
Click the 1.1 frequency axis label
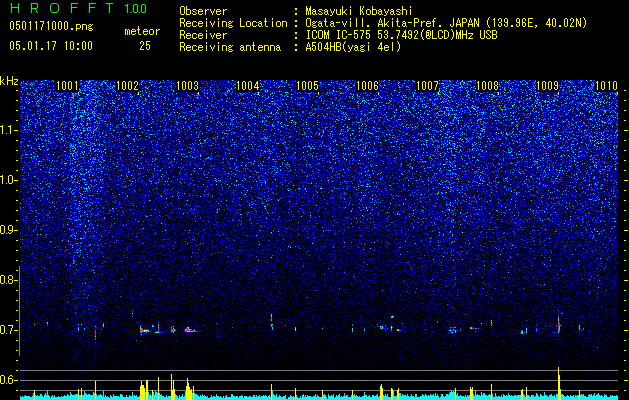click(x=8, y=130)
